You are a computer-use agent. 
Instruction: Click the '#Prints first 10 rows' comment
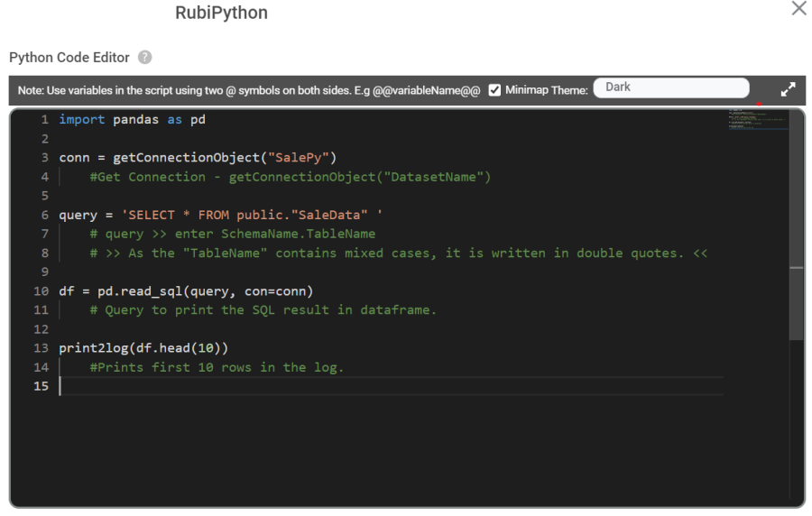(x=217, y=367)
